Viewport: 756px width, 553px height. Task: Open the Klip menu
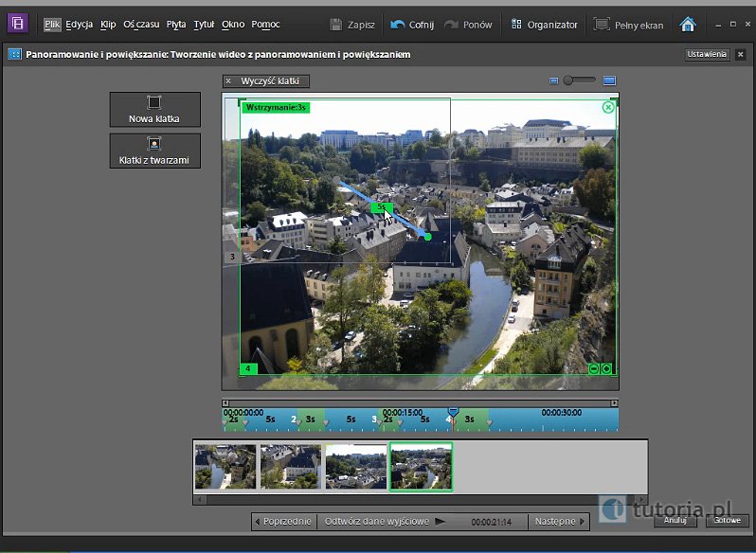pos(108,25)
